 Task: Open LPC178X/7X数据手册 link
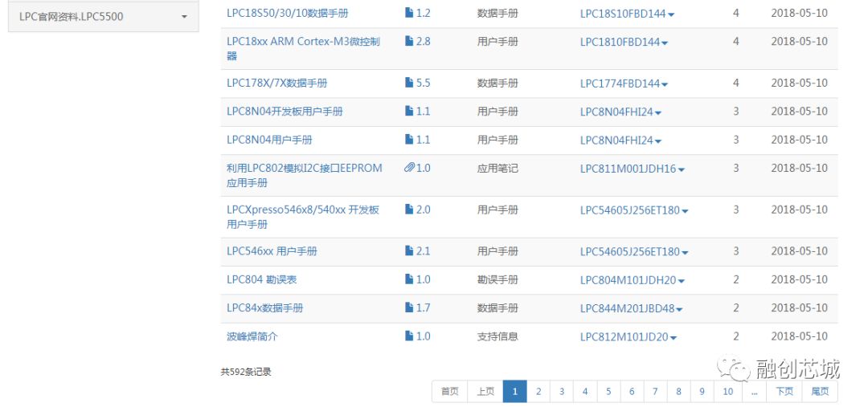point(276,83)
